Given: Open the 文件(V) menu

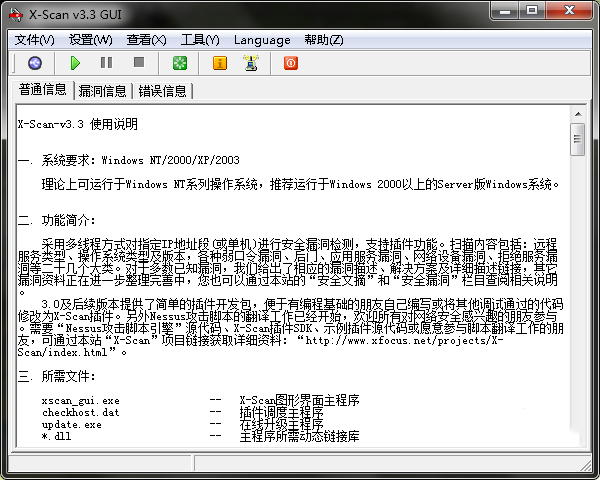Looking at the screenshot, I should pos(35,40).
